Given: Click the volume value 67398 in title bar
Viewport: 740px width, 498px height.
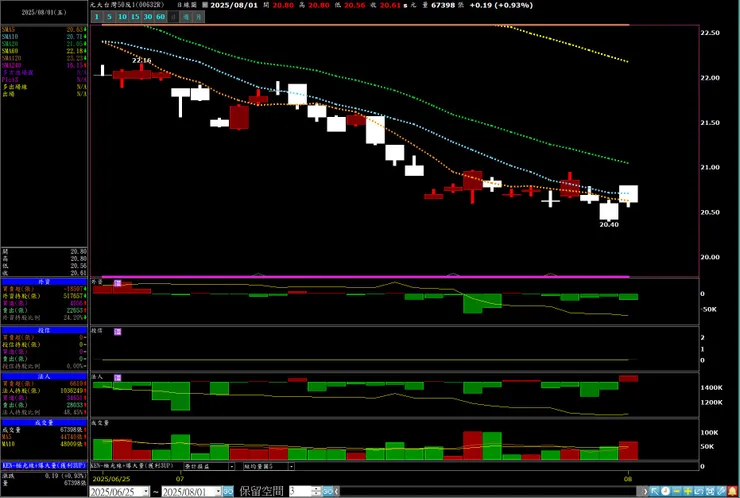Looking at the screenshot, I should 443,5.
